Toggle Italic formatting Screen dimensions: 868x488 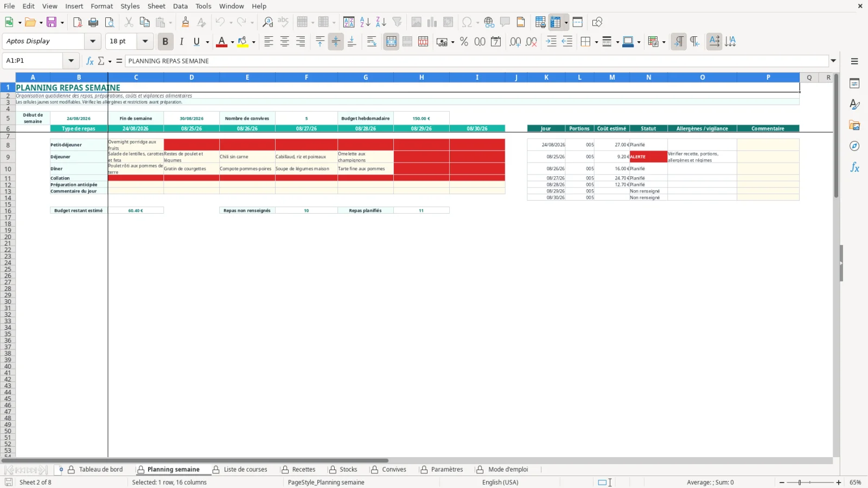(x=181, y=42)
